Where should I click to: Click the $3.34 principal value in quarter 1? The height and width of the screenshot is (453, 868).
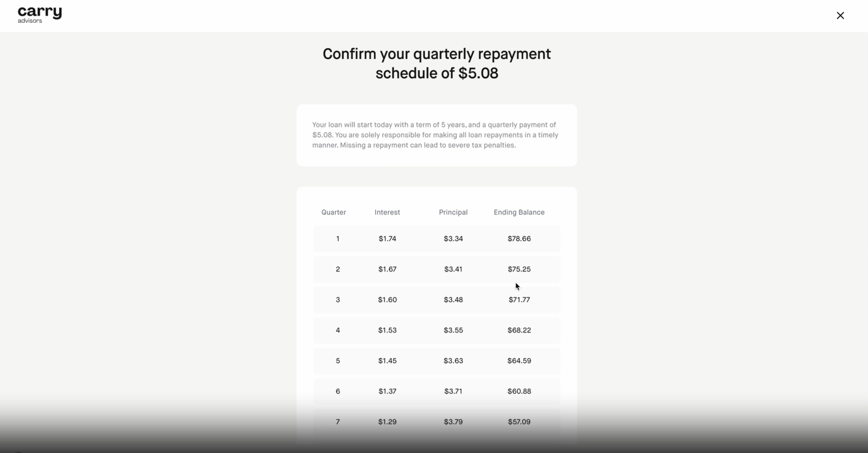click(453, 239)
